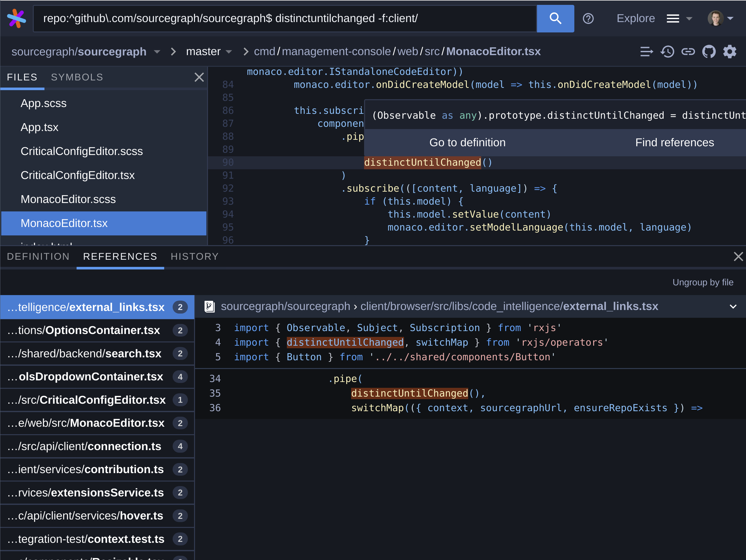Toggle line wrapping icon in toolbar
The width and height of the screenshot is (746, 560).
coord(646,52)
